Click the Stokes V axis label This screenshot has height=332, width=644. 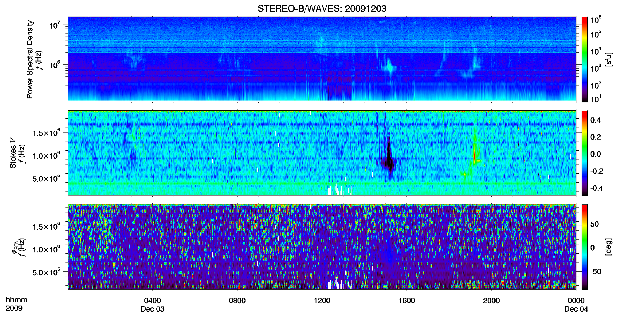[x=13, y=153]
